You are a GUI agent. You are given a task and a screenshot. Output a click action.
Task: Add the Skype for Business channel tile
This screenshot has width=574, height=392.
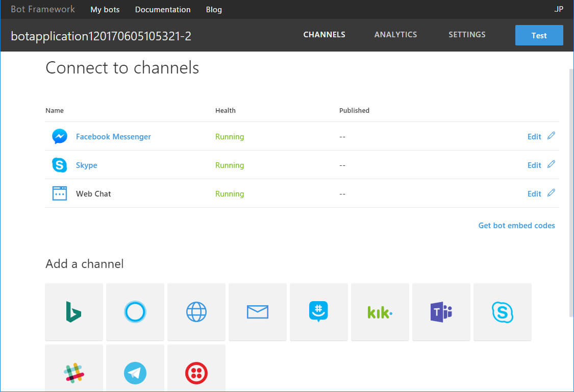click(x=502, y=312)
